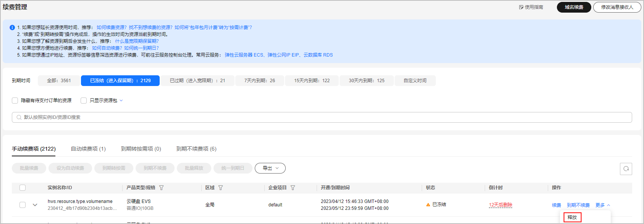Open the 区域 column filter icon
The height and width of the screenshot is (224, 644).
coord(221,188)
